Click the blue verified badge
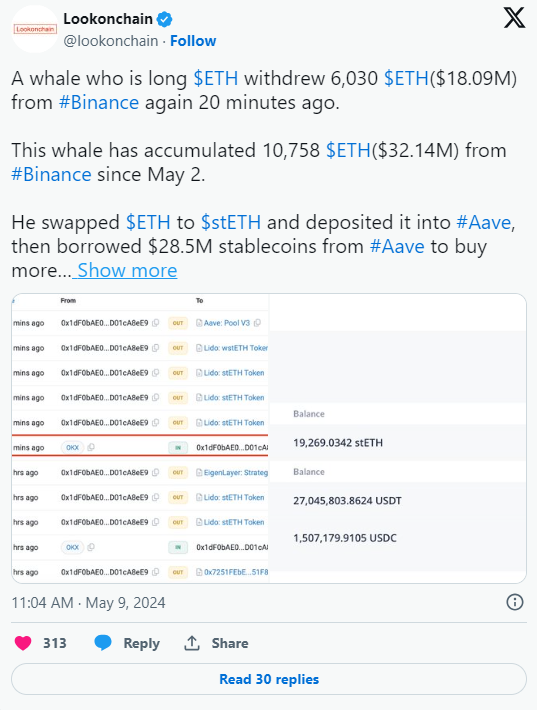Screen dimensions: 537x710 (x=164, y=19)
